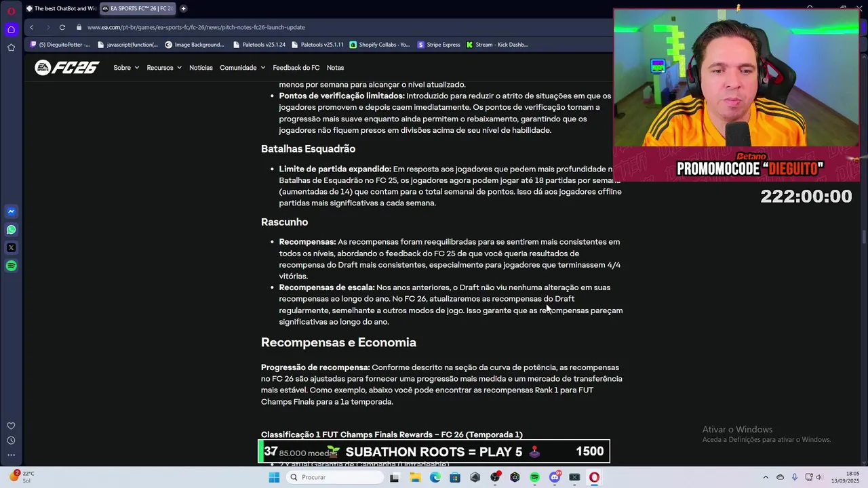
Task: Open the Paletools v25.1.24 bookmark
Action: click(259, 45)
